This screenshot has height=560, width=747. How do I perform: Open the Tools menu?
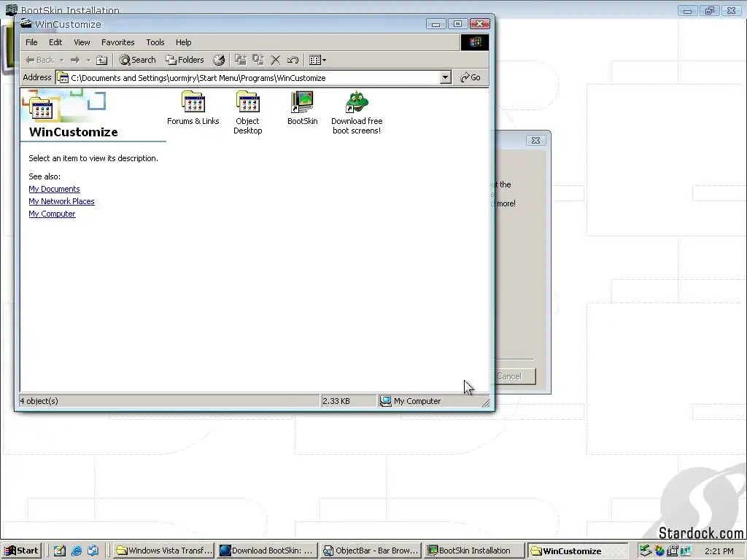[155, 42]
